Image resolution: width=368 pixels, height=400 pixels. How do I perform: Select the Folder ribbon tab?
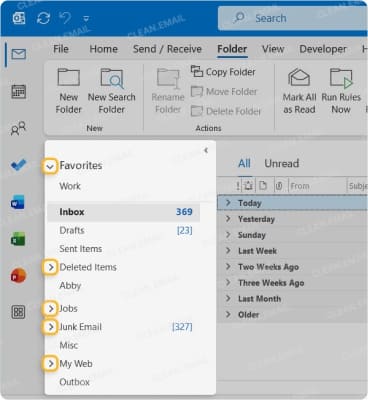[232, 49]
